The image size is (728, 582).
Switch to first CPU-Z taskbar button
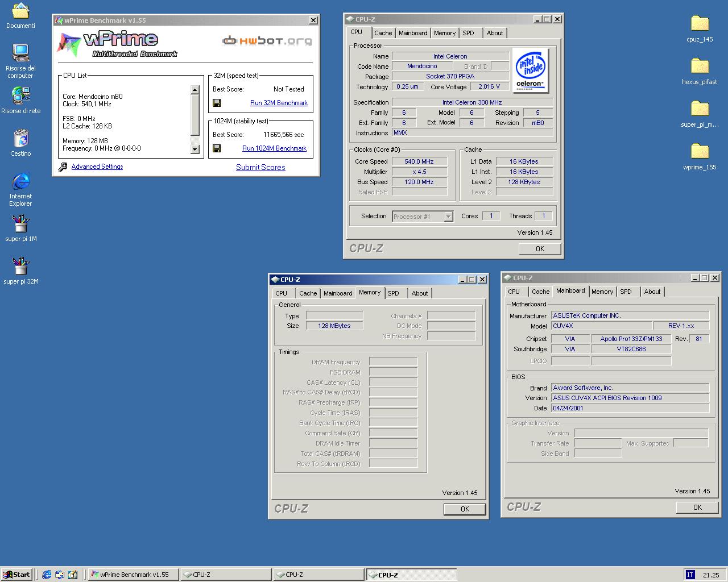click(226, 575)
